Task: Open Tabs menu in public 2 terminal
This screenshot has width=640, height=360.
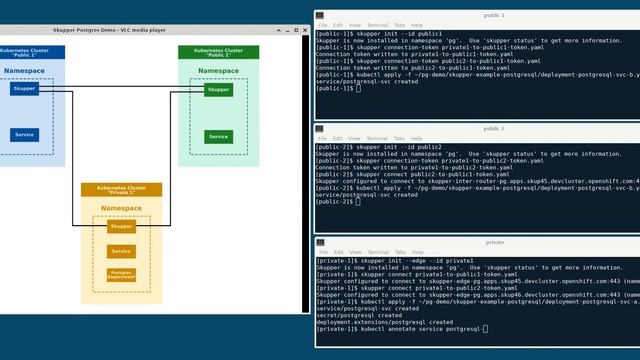Action: [399, 139]
